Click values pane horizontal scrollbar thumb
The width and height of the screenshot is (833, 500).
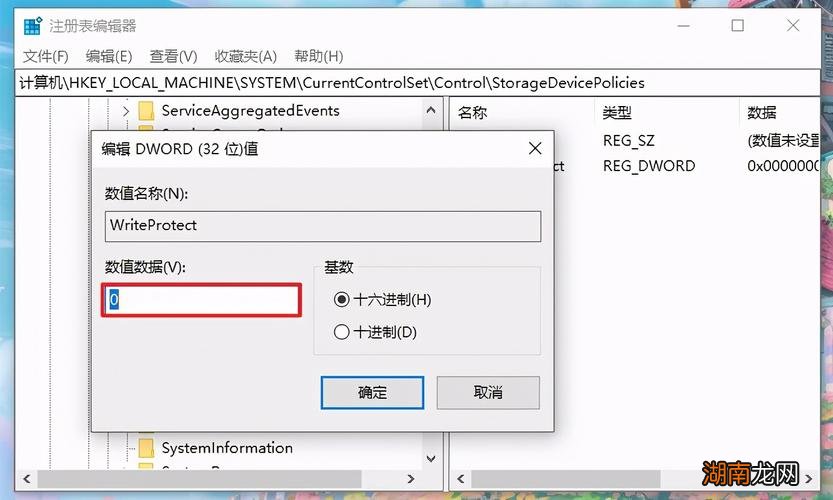[x=565, y=479]
